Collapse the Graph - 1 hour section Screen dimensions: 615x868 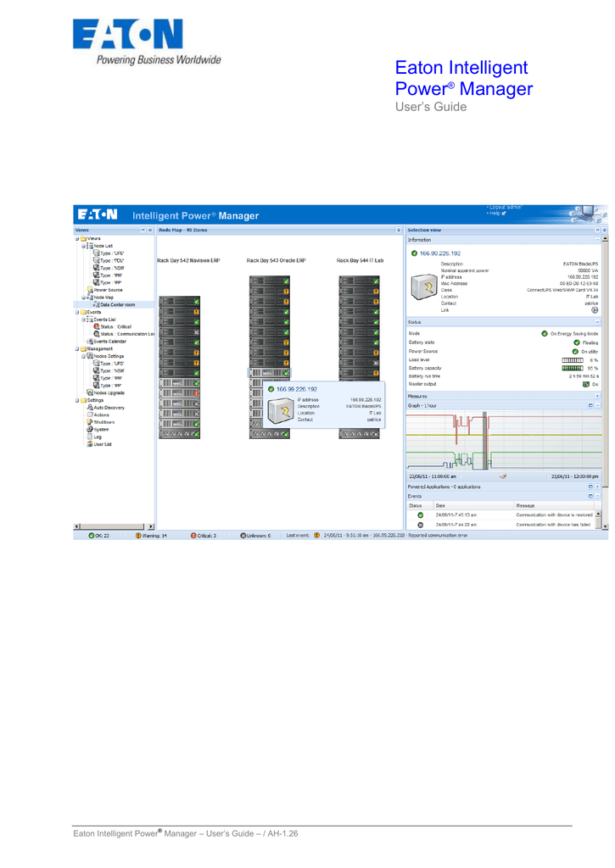(x=597, y=405)
